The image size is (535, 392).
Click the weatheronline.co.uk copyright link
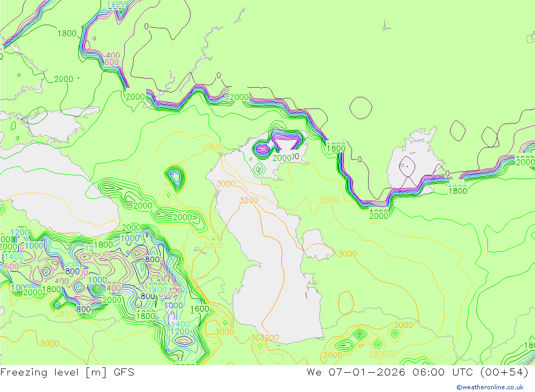(x=490, y=387)
